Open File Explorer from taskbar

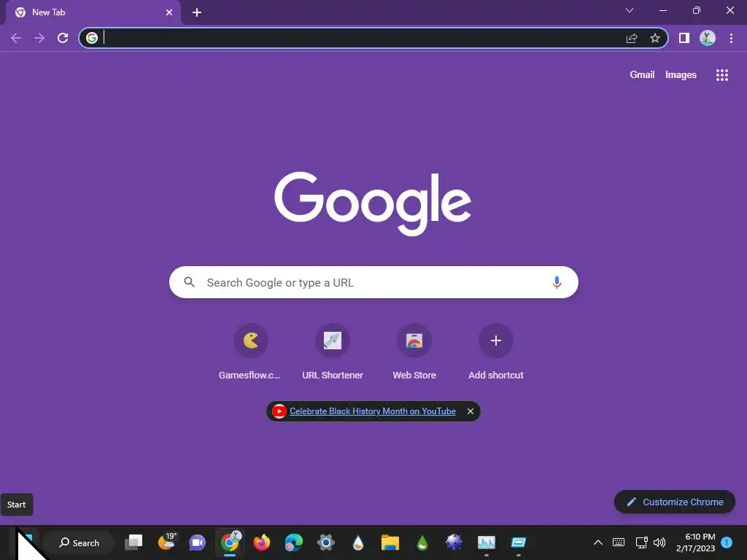point(390,542)
